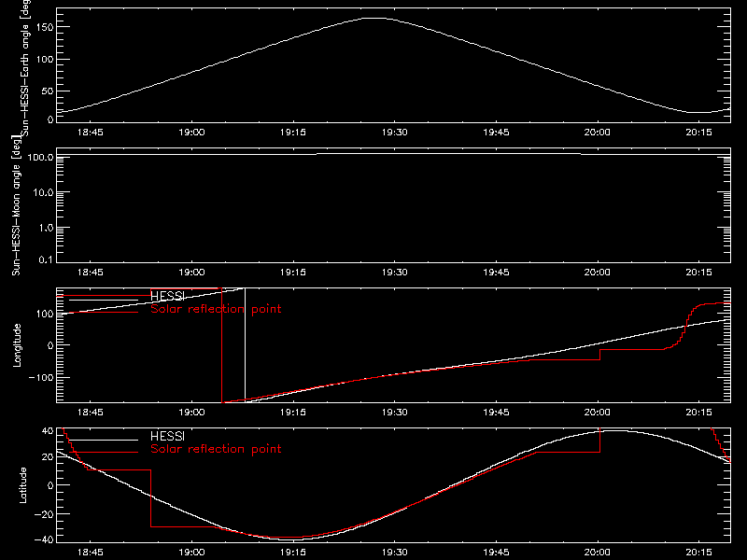Click 18:45 time label under Earth angle plot

tap(90, 133)
